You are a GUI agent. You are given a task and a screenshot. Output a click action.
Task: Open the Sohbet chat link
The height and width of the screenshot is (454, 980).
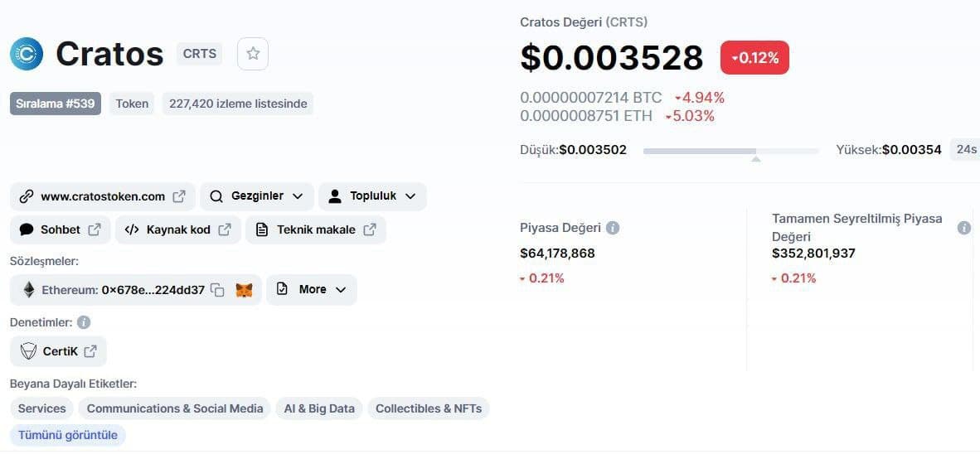(x=60, y=229)
